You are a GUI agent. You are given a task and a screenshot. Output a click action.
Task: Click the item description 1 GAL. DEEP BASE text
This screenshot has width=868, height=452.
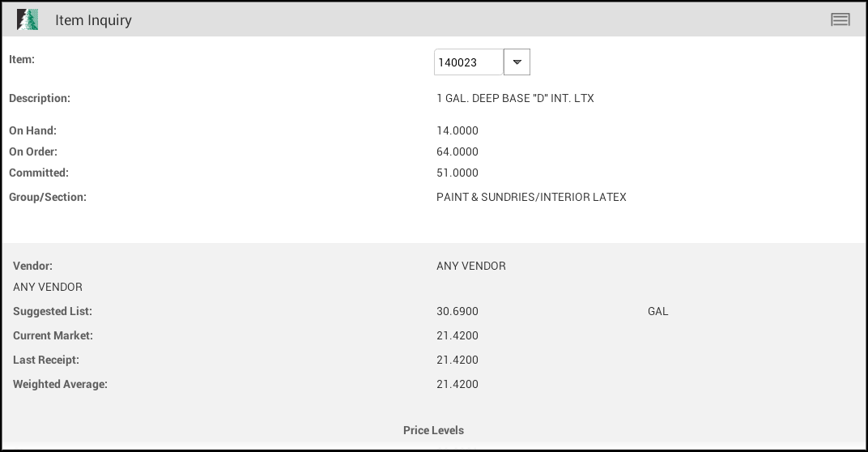pos(515,98)
